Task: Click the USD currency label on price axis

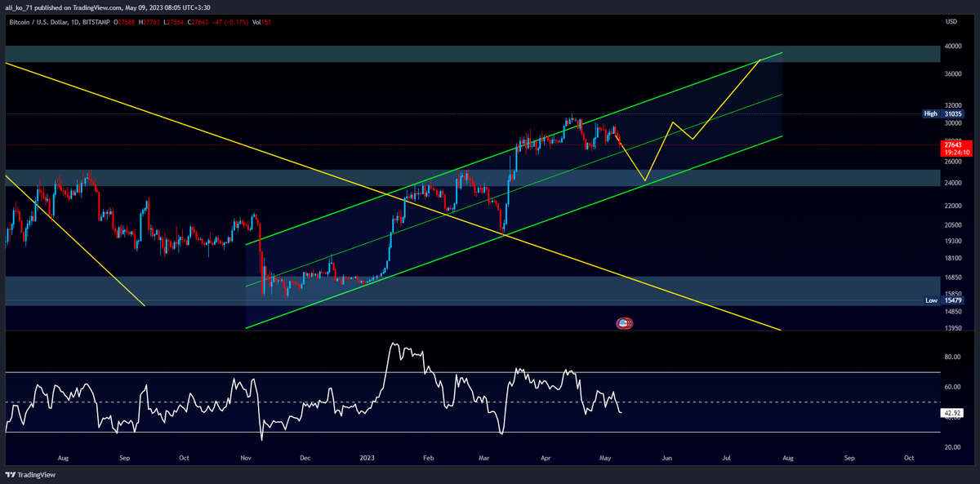Action: coord(951,21)
